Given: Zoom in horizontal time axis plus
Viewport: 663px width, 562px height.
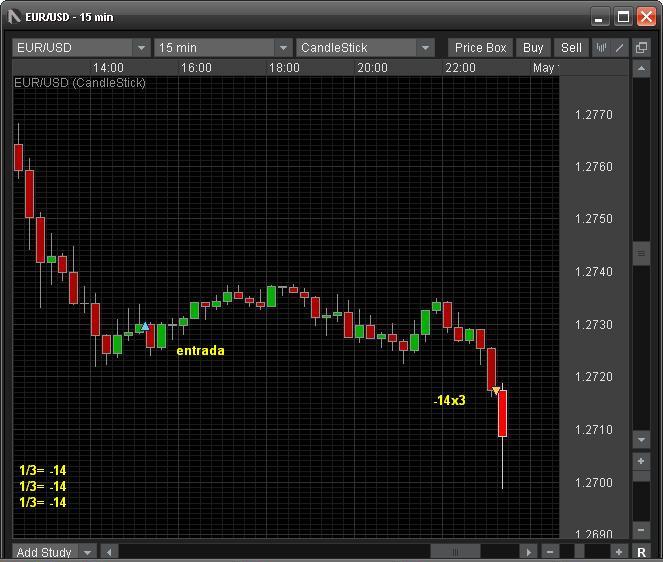Looking at the screenshot, I should 619,552.
